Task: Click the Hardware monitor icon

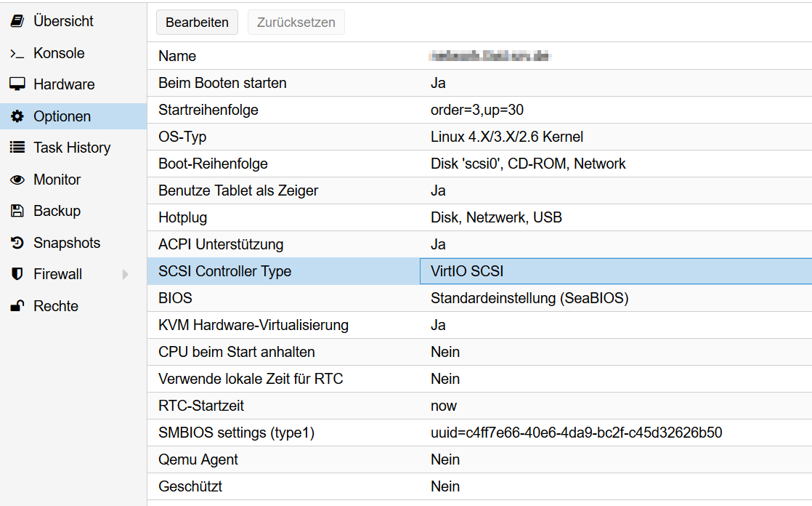Action: coord(17,84)
